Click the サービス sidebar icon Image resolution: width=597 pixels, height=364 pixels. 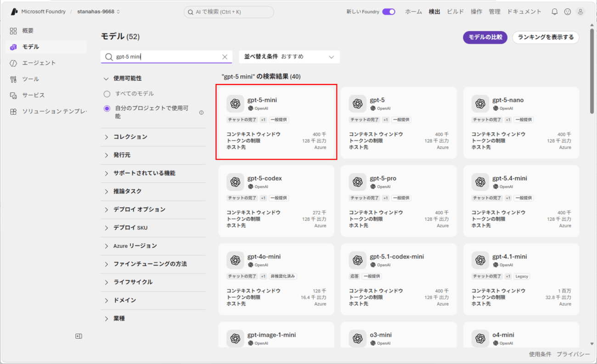(x=13, y=95)
